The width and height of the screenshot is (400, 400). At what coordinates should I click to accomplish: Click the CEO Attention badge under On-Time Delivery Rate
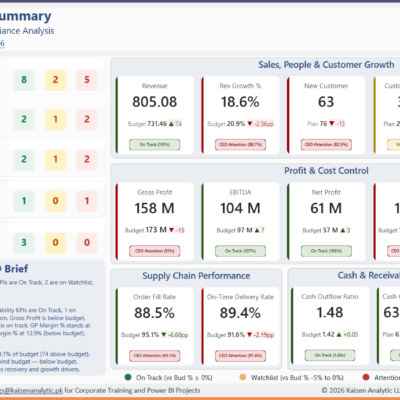(x=240, y=356)
